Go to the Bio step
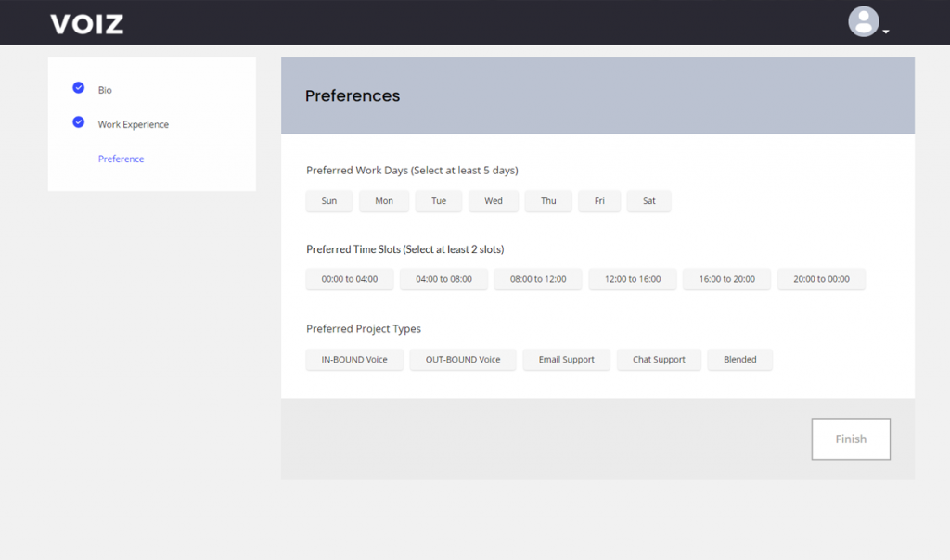The width and height of the screenshot is (950, 560). point(105,90)
